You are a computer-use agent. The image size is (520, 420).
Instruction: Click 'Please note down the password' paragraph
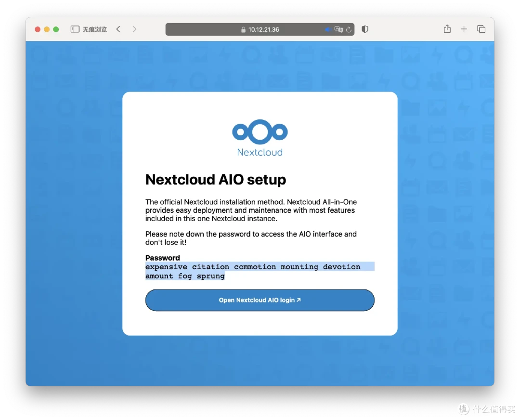pos(251,238)
